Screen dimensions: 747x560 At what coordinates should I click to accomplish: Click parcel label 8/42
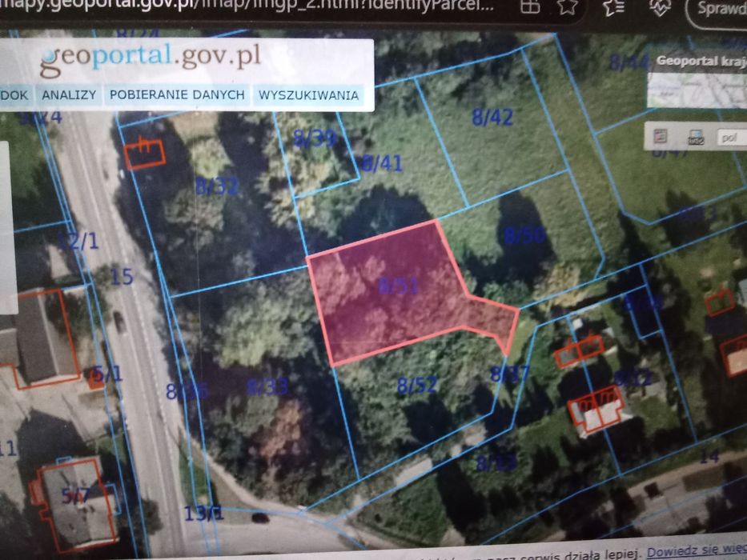pos(492,117)
